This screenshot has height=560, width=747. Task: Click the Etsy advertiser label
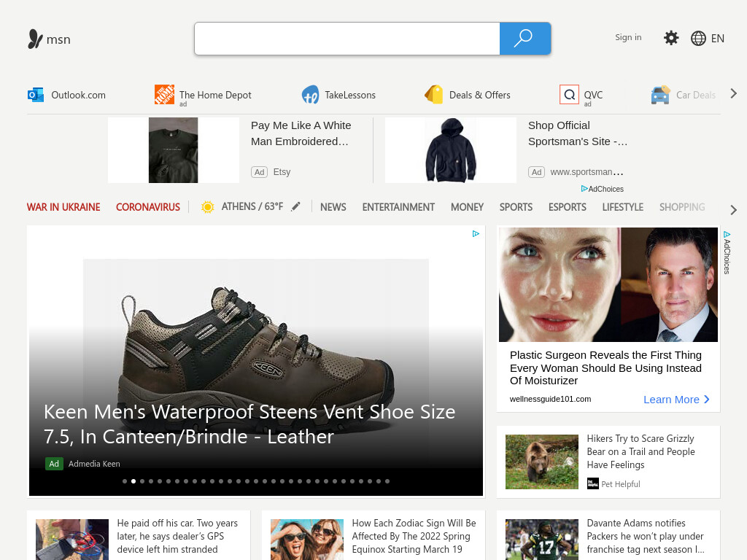coord(282,172)
